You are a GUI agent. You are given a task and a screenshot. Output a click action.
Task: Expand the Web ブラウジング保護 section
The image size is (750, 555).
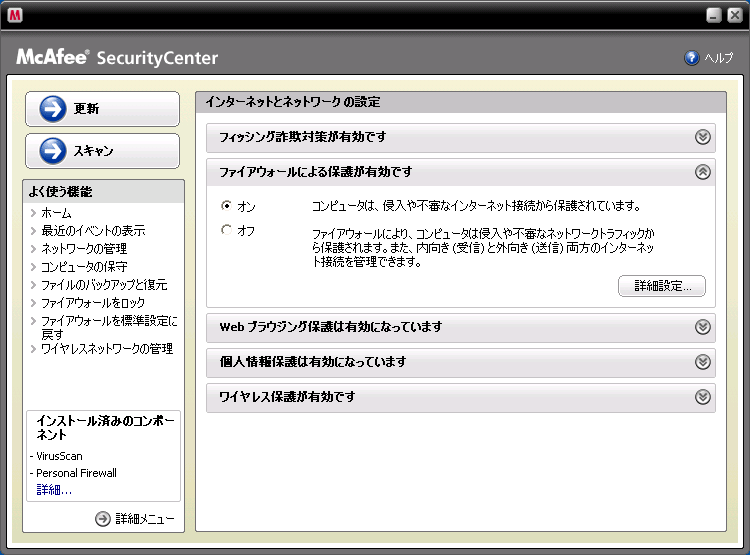703,327
